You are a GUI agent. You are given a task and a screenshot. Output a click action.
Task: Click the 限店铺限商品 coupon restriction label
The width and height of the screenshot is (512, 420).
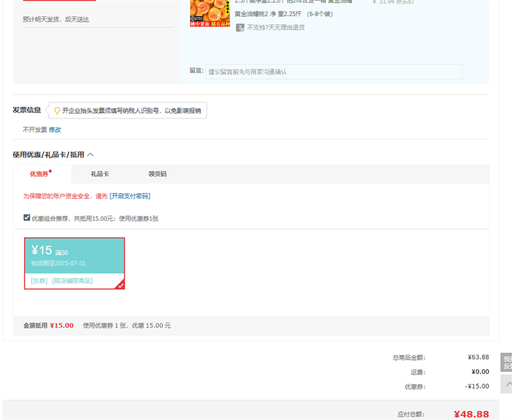point(72,281)
